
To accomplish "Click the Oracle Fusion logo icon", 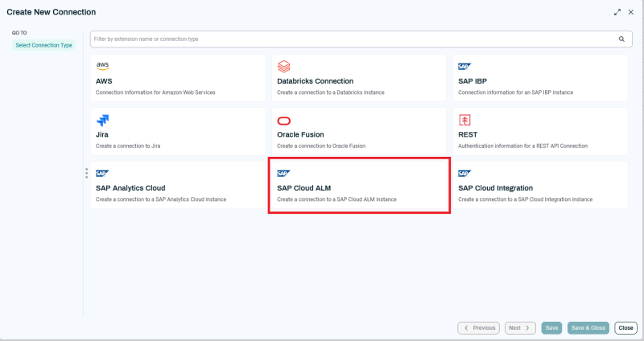I will (283, 120).
